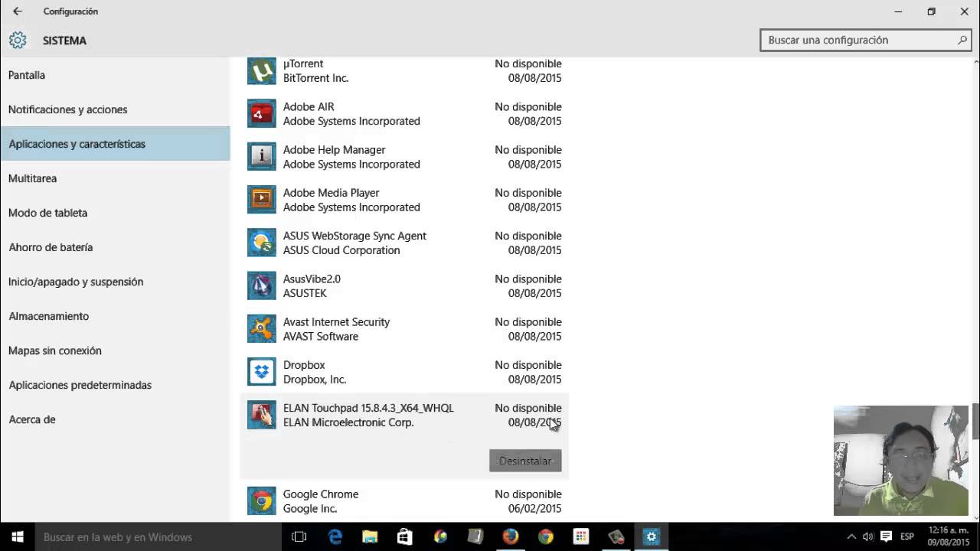Open the Windows Start menu
The image size is (980, 551).
coord(18,536)
